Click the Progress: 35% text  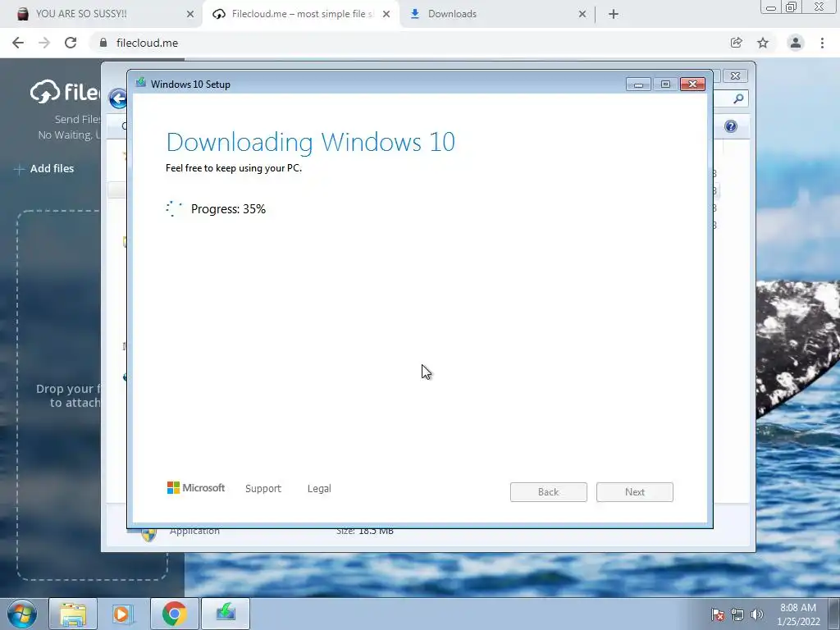pyautogui.click(x=228, y=209)
